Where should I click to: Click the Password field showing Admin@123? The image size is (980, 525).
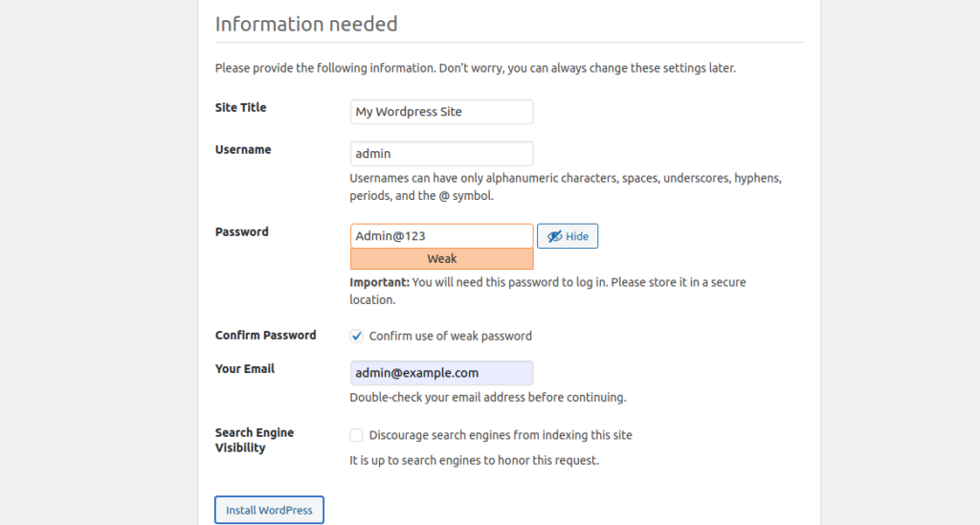tap(441, 236)
